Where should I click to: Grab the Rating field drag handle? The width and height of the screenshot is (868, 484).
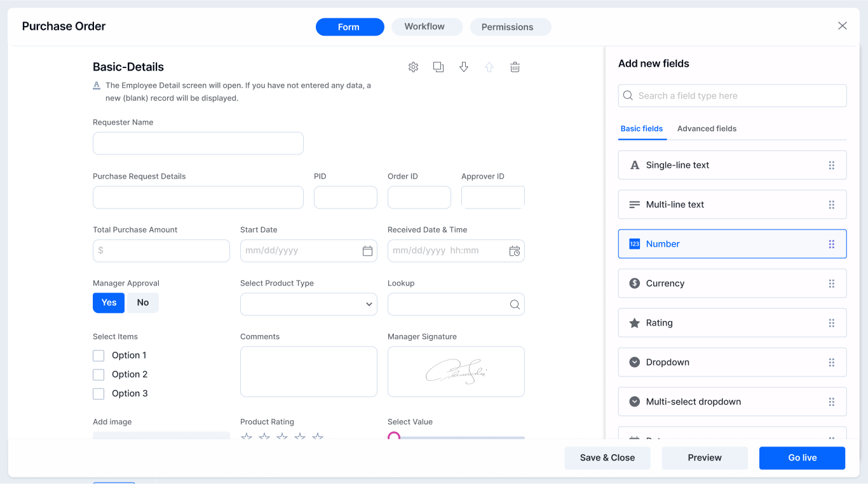[x=832, y=323]
